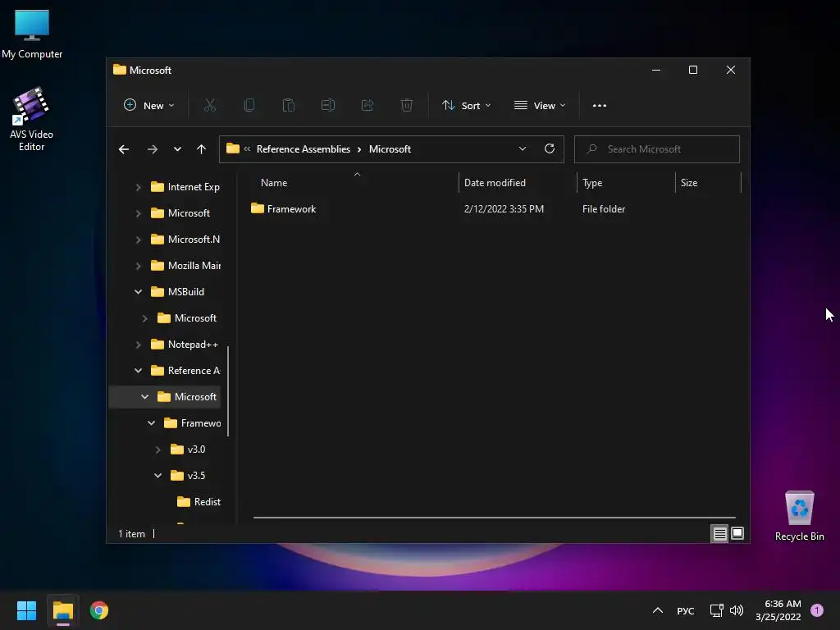Screen dimensions: 840x630
Task: Click the Cut scissors icon in toolbar
Action: [209, 106]
